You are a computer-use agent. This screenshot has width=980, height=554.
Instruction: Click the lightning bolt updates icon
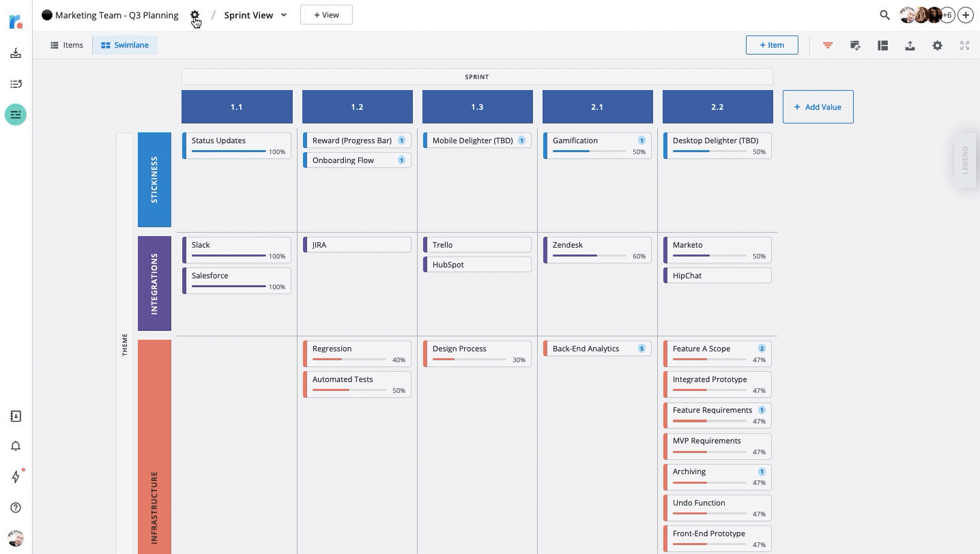pos(16,476)
